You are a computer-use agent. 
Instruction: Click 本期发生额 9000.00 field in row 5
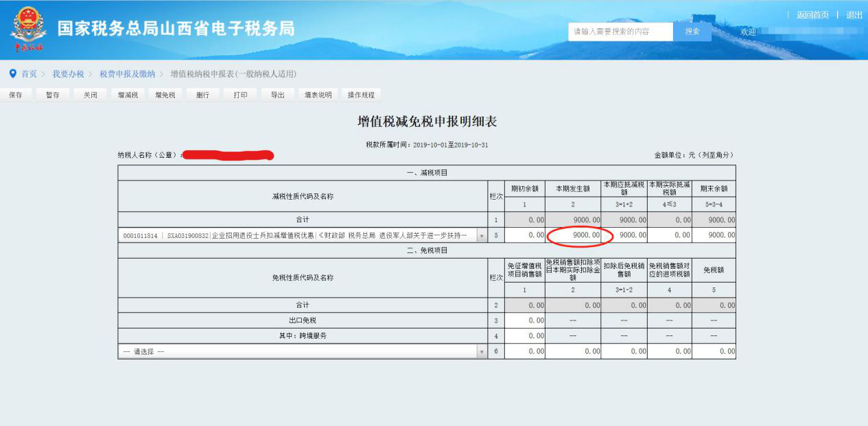coord(573,235)
